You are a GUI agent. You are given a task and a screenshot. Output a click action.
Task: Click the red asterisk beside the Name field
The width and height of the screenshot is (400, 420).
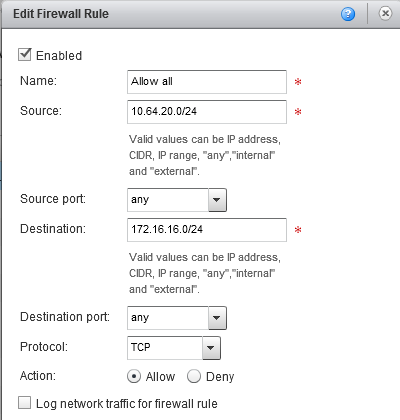298,82
